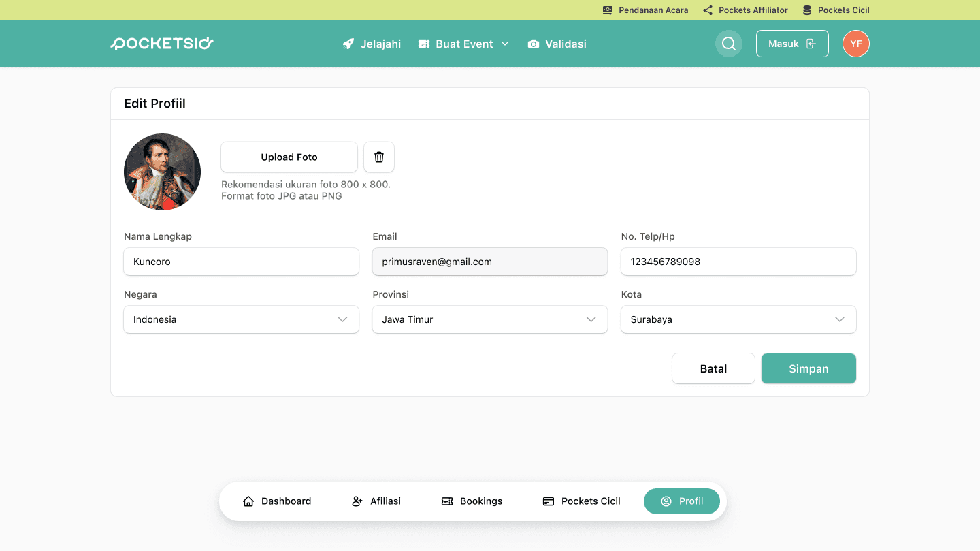980x551 pixels.
Task: Click the Batal button
Action: click(x=713, y=368)
